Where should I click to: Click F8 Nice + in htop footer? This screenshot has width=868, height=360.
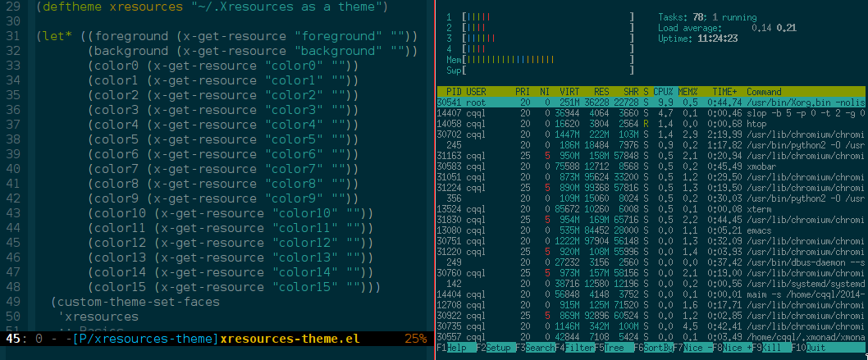(733, 347)
